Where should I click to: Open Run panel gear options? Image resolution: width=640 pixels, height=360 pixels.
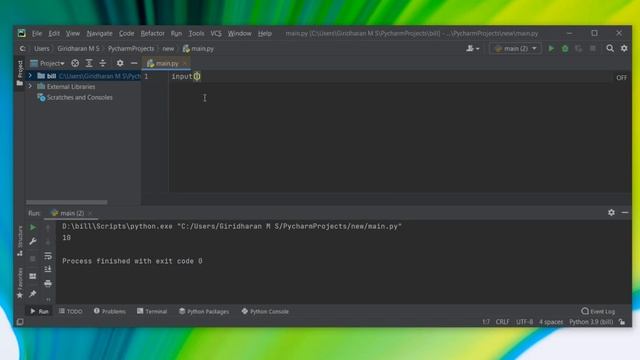click(611, 212)
